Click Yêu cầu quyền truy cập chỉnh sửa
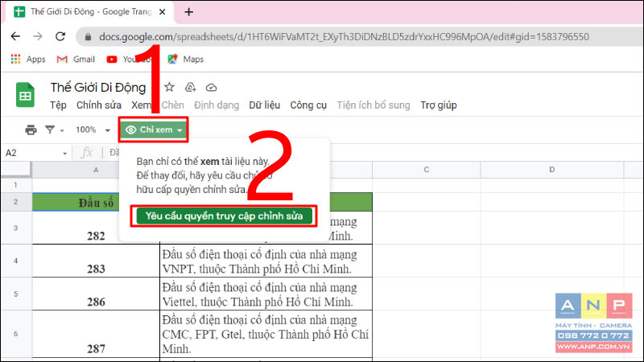Image resolution: width=644 pixels, height=362 pixels. 225,216
